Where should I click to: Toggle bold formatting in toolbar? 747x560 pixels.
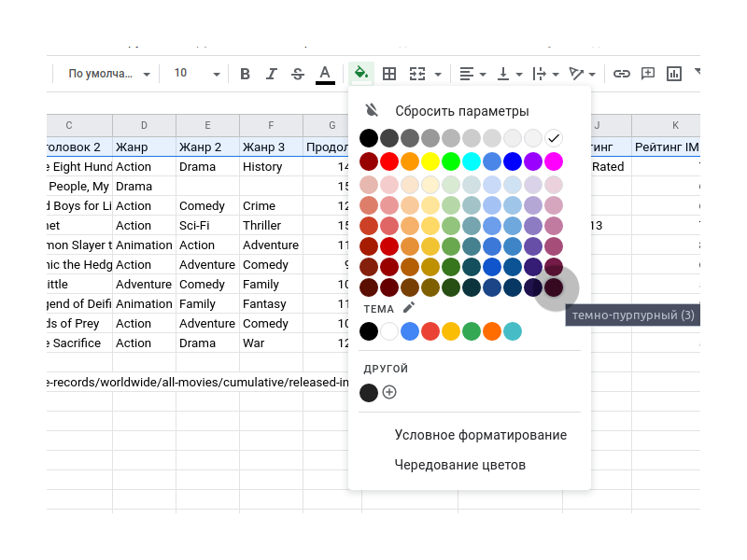click(246, 74)
